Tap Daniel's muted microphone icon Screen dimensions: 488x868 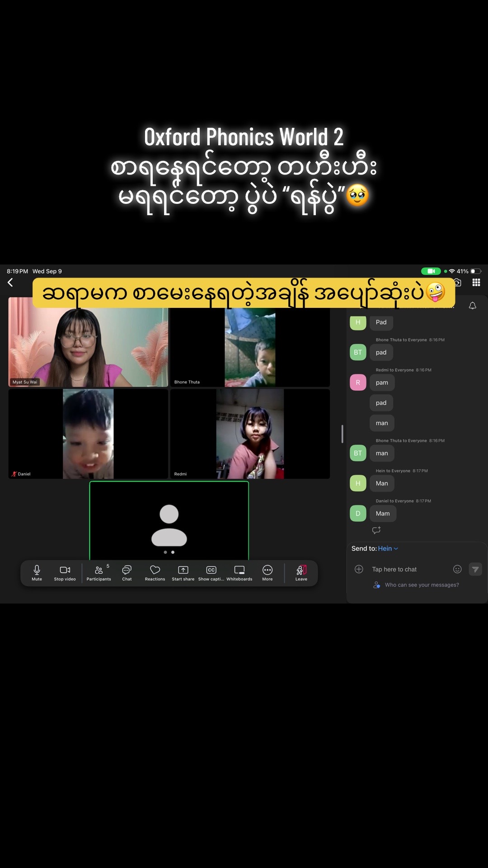click(14, 474)
